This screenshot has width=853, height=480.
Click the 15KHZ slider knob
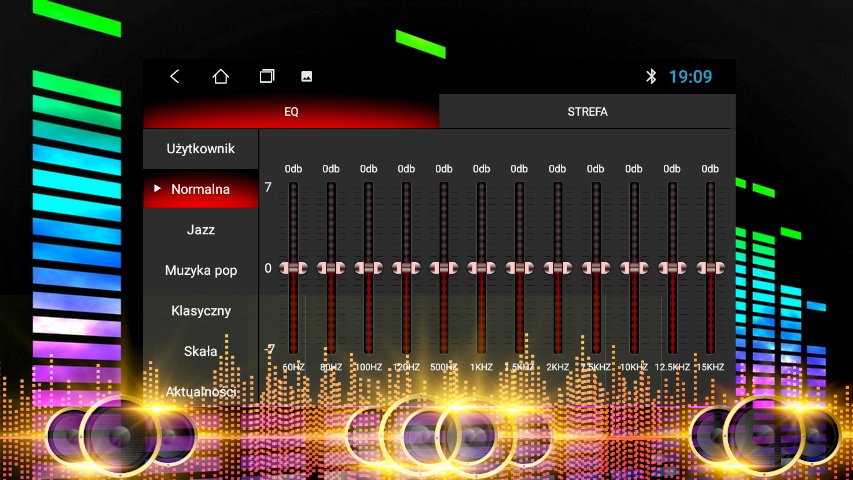click(x=710, y=268)
